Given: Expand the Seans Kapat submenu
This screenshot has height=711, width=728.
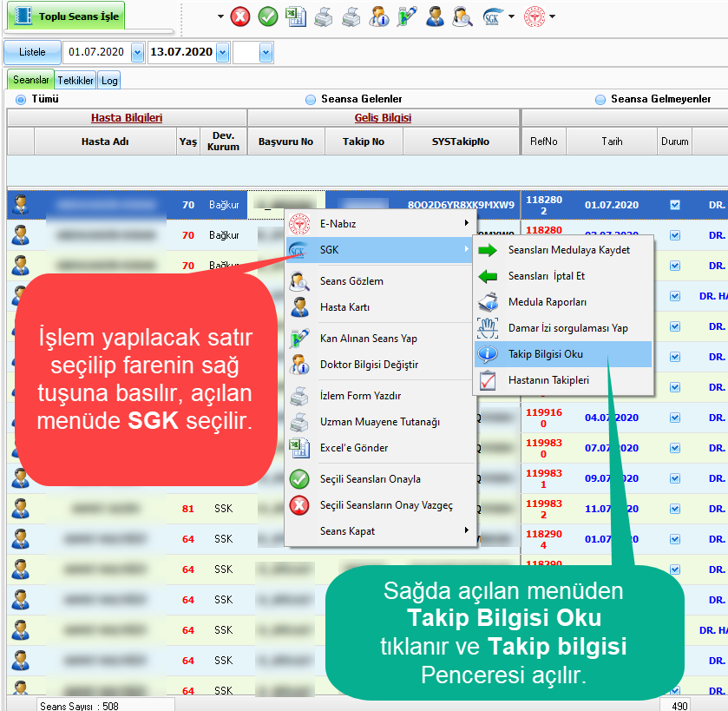Looking at the screenshot, I should pyautogui.click(x=379, y=530).
